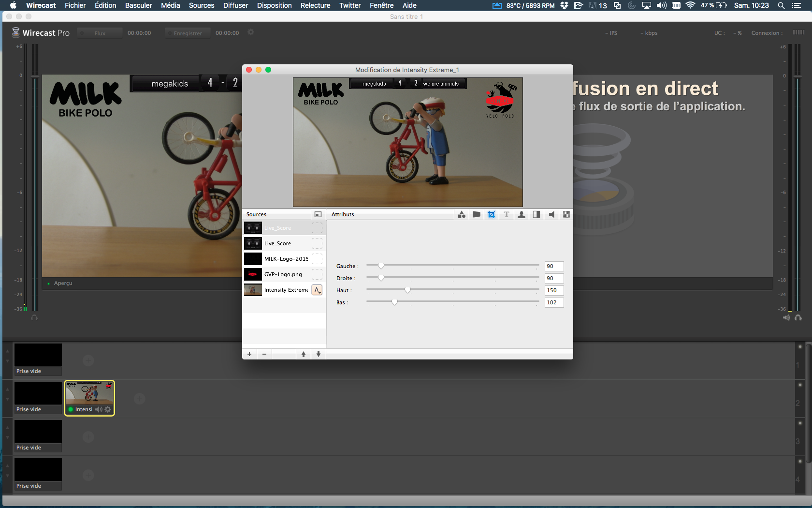Screen dimensions: 812x508
Task: Open the settings gear next to Enregistrer
Action: 251,32
